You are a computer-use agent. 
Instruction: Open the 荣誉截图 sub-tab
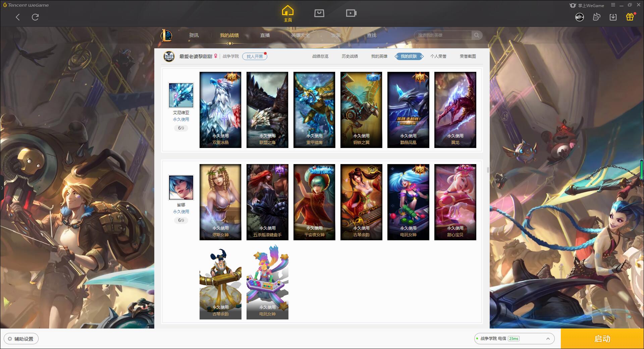(x=468, y=56)
